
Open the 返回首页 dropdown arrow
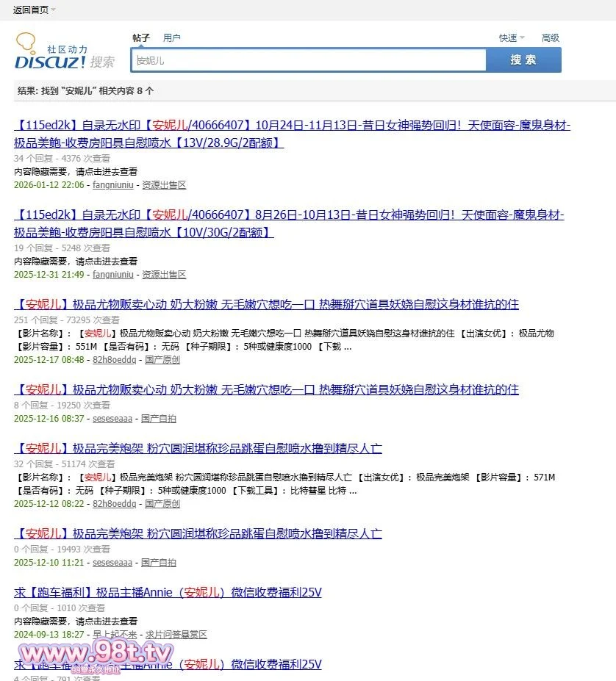pos(54,10)
